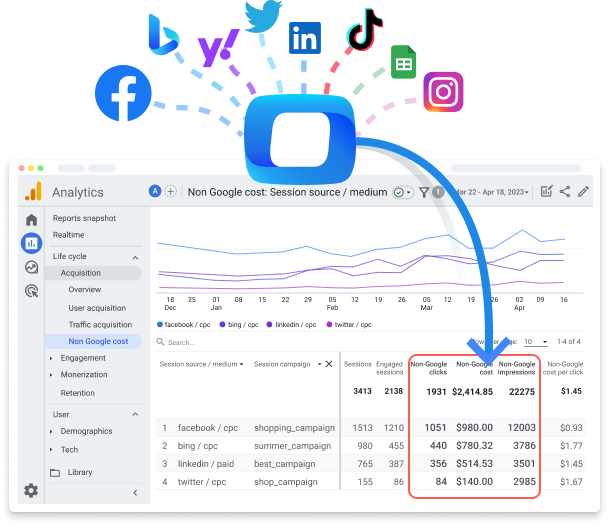The image size is (609, 525).
Task: Click the filter funnel icon
Action: pos(424,192)
